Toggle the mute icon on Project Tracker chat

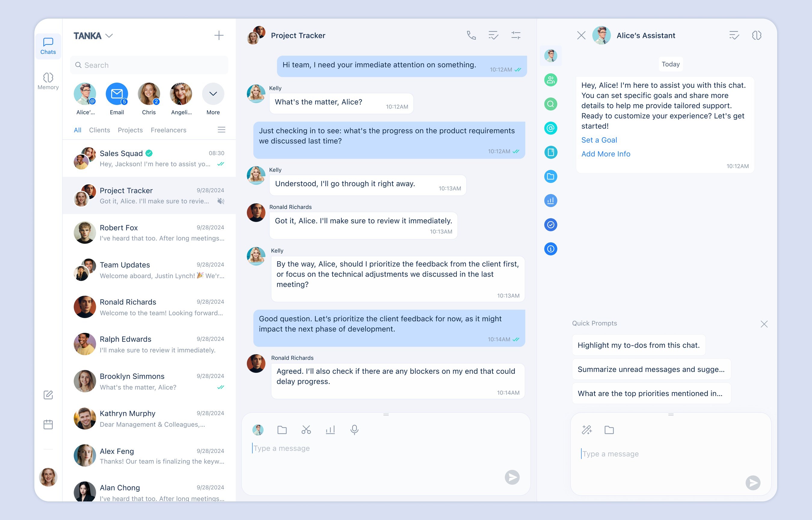coord(221,201)
